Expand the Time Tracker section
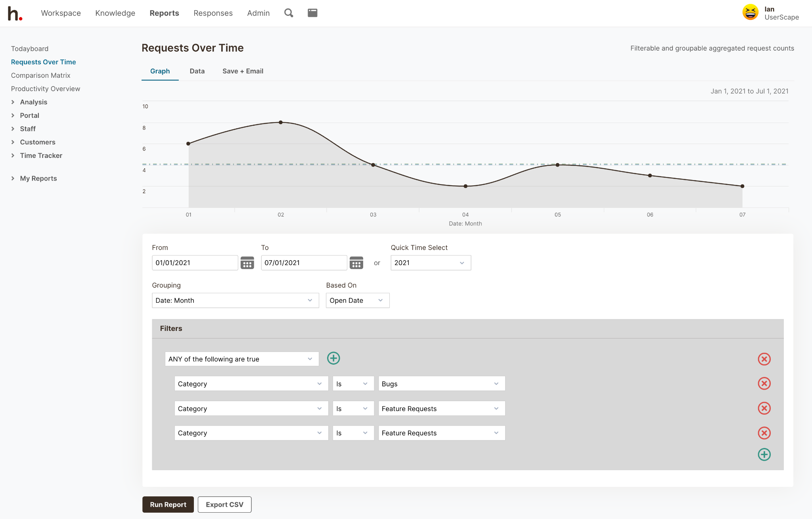Image resolution: width=812 pixels, height=519 pixels. 37,156
